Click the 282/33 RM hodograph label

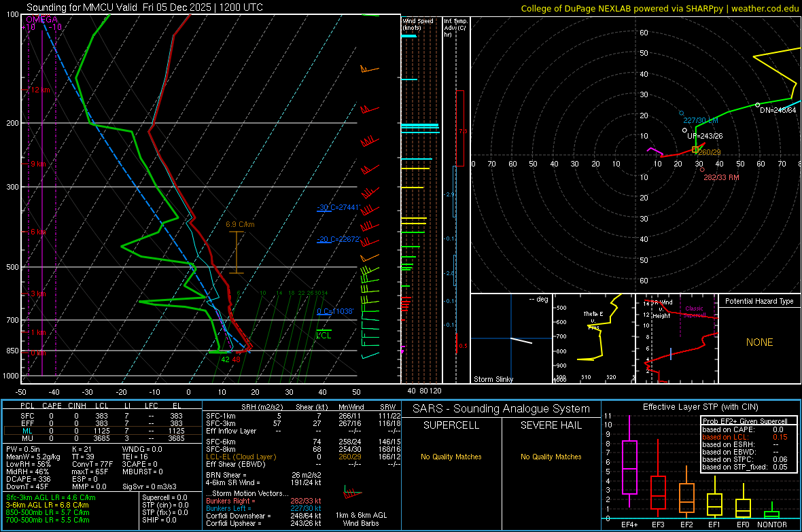(721, 177)
